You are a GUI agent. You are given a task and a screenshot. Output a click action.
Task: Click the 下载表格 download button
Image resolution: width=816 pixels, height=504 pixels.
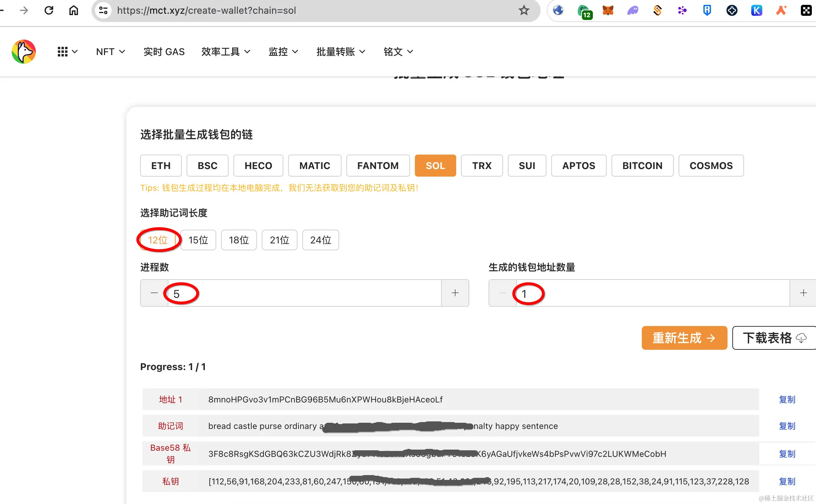point(774,338)
